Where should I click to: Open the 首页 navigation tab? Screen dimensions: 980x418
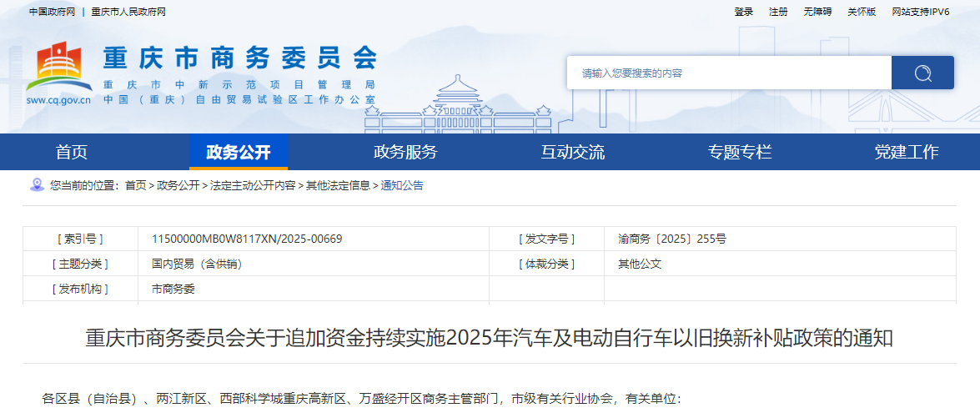click(72, 152)
